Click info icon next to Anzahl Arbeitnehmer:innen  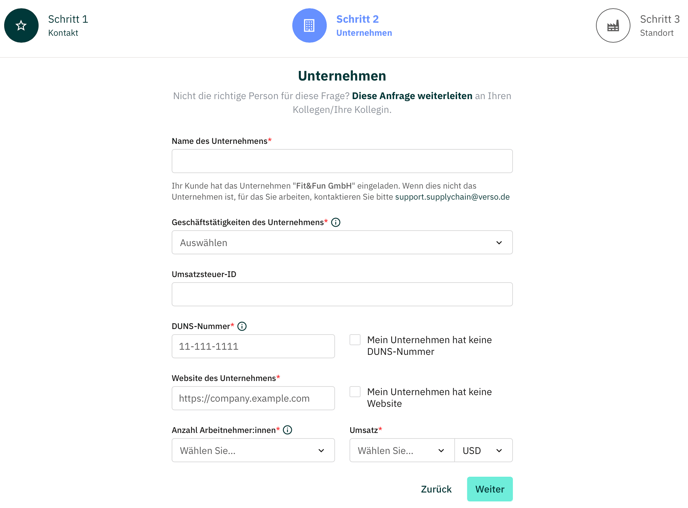287,430
